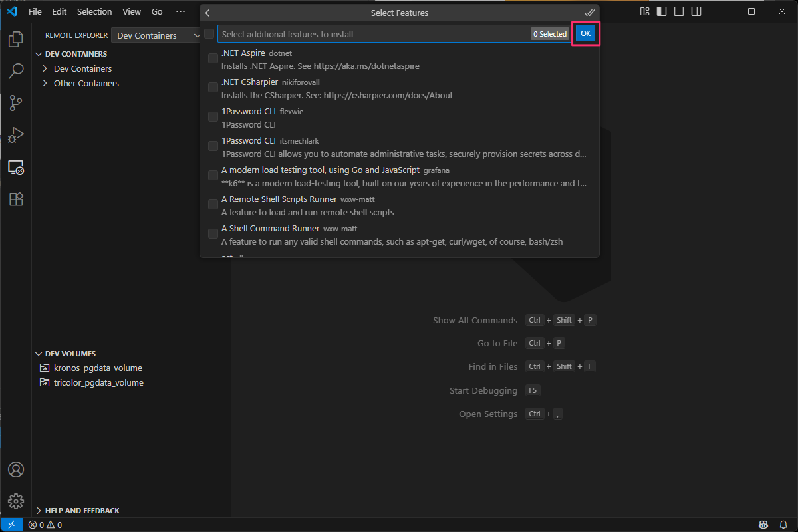The image size is (798, 532).
Task: Click the OK button in Select Features
Action: (x=585, y=33)
